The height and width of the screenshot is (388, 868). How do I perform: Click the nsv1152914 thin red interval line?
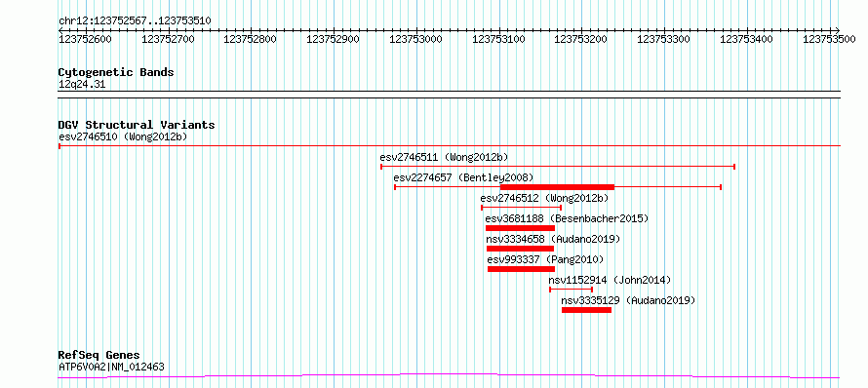click(x=572, y=289)
